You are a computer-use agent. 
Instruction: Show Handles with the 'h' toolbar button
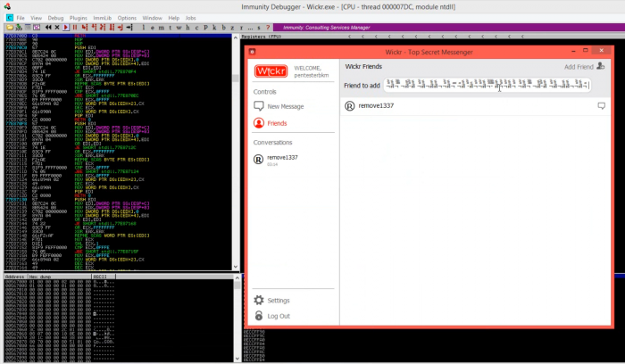coord(187,28)
